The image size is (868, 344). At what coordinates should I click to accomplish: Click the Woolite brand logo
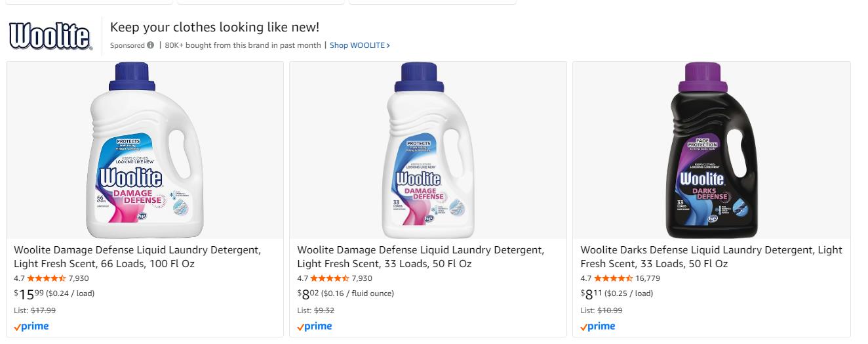point(50,36)
